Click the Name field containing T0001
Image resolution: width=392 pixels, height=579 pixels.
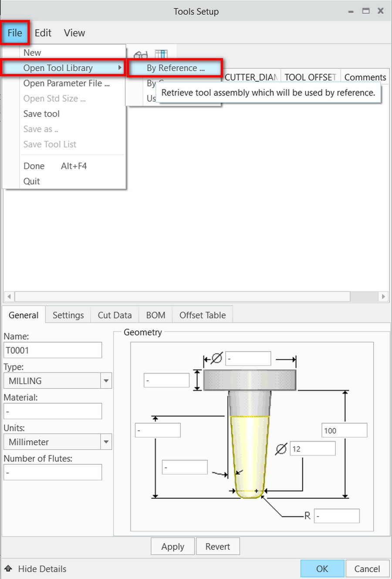coord(53,350)
